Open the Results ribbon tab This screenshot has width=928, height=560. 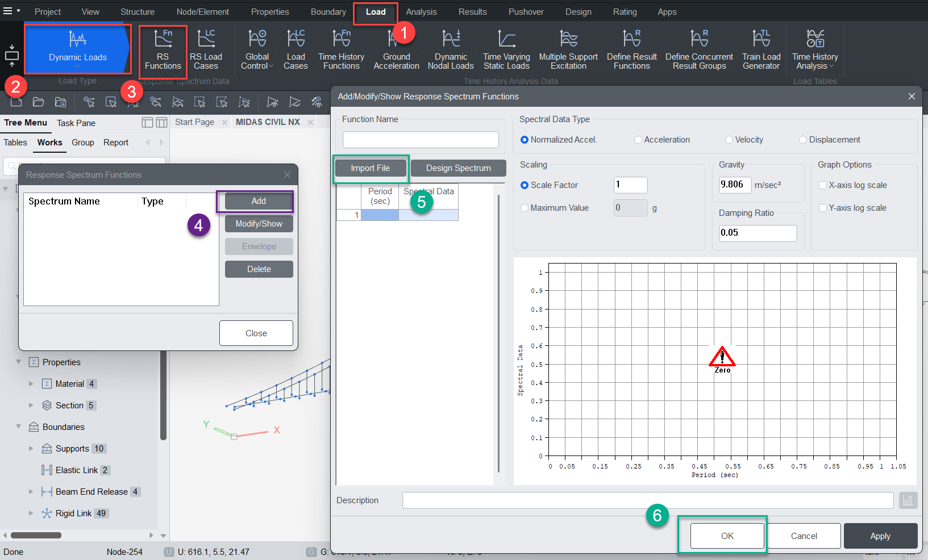[472, 12]
